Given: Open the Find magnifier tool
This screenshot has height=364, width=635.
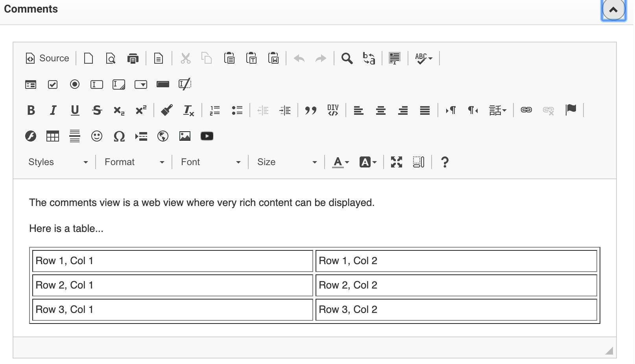Looking at the screenshot, I should click(x=347, y=58).
